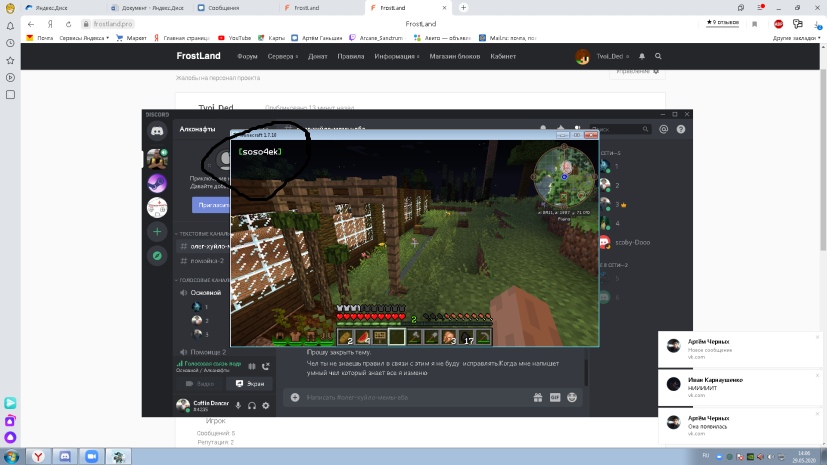Go back in the browser
The height and width of the screenshot is (465, 827).
31,24
